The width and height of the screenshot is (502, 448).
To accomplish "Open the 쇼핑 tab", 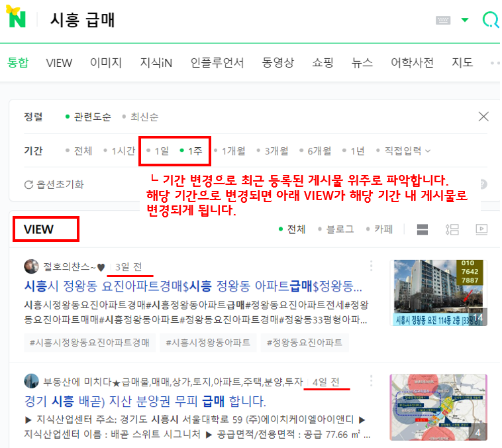I will (x=323, y=62).
